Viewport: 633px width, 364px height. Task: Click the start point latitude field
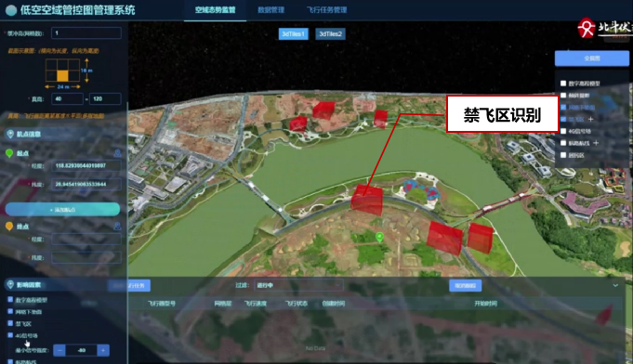(86, 184)
